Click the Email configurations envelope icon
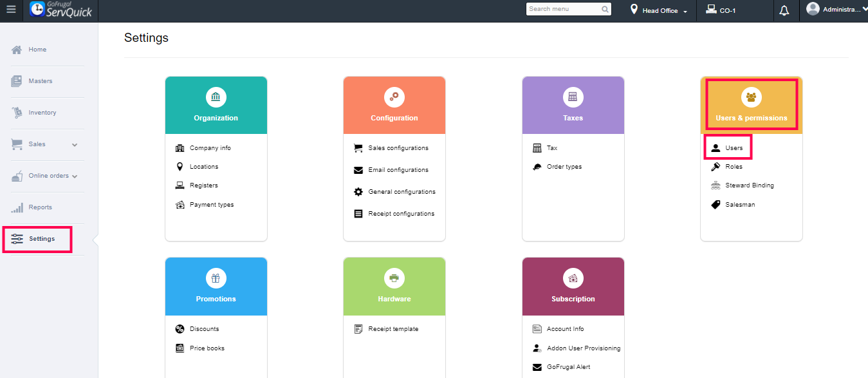The image size is (868, 378). pyautogui.click(x=358, y=170)
